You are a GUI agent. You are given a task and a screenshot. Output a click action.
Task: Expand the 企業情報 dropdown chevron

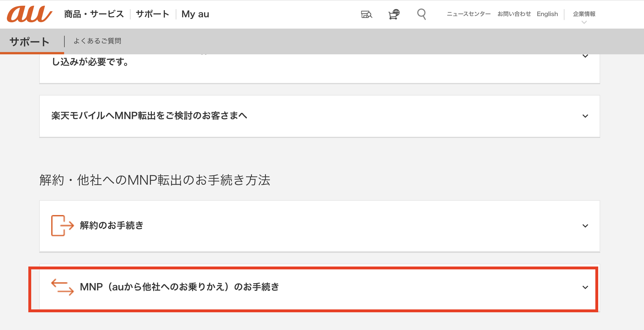tap(584, 22)
